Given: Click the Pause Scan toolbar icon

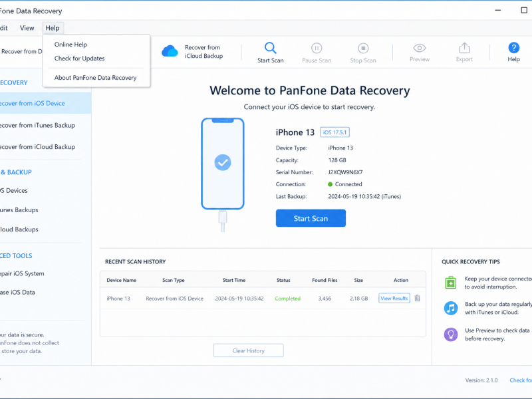Looking at the screenshot, I should pyautogui.click(x=317, y=48).
